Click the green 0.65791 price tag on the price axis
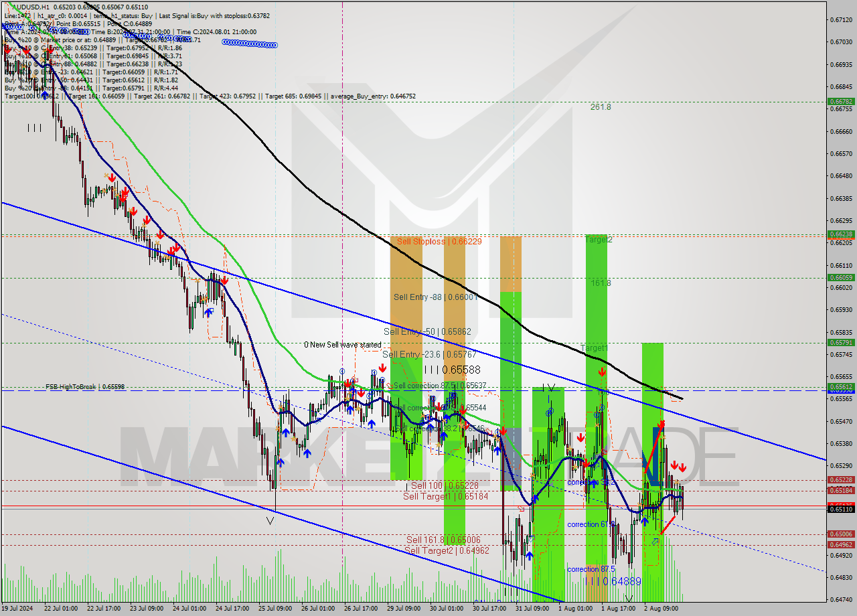857x616 pixels. 841,342
